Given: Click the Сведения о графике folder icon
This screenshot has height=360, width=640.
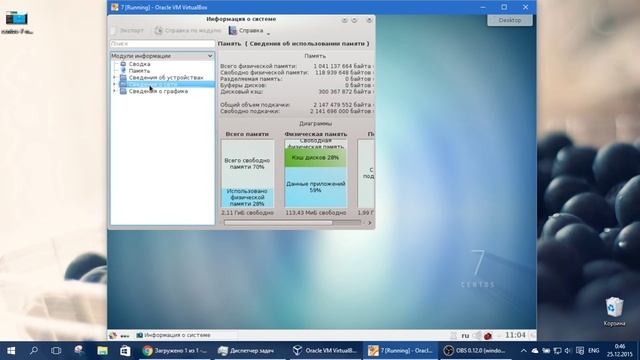Looking at the screenshot, I should pos(123,91).
